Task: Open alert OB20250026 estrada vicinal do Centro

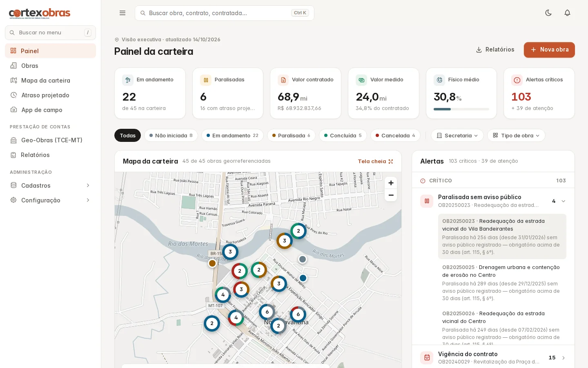Action: (502, 325)
